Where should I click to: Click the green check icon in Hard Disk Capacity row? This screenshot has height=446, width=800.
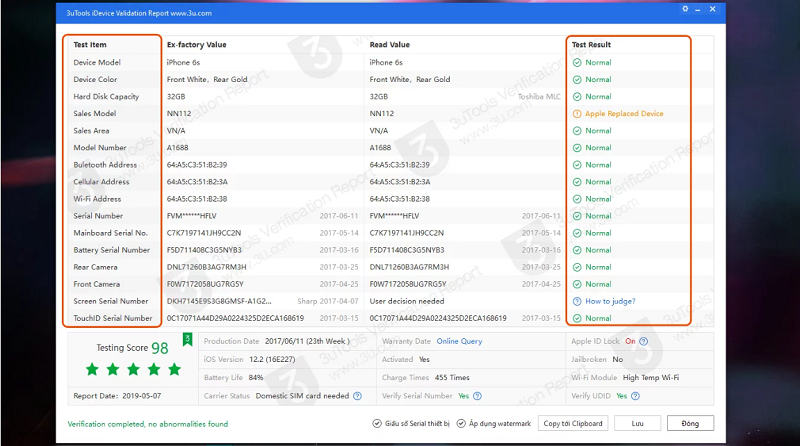tap(577, 97)
